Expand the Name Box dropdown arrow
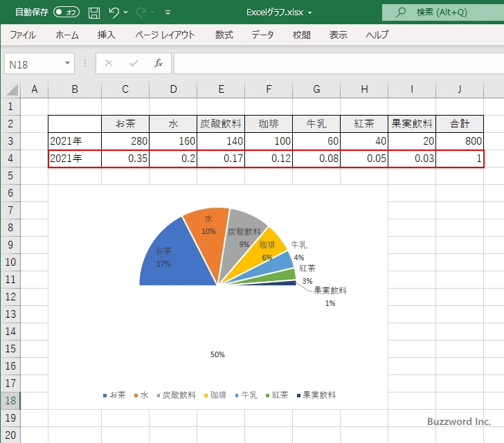 point(68,63)
